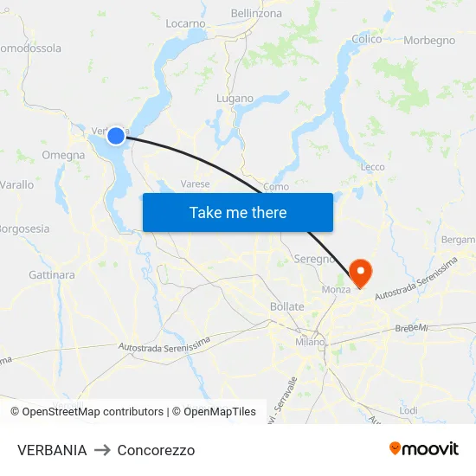Select the blue origin marker at Verbania
Image resolution: width=476 pixels, height=476 pixels.
[116, 136]
